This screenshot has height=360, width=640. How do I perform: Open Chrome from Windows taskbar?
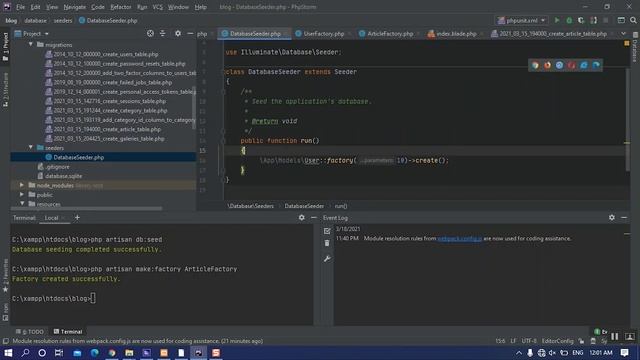pos(112,353)
